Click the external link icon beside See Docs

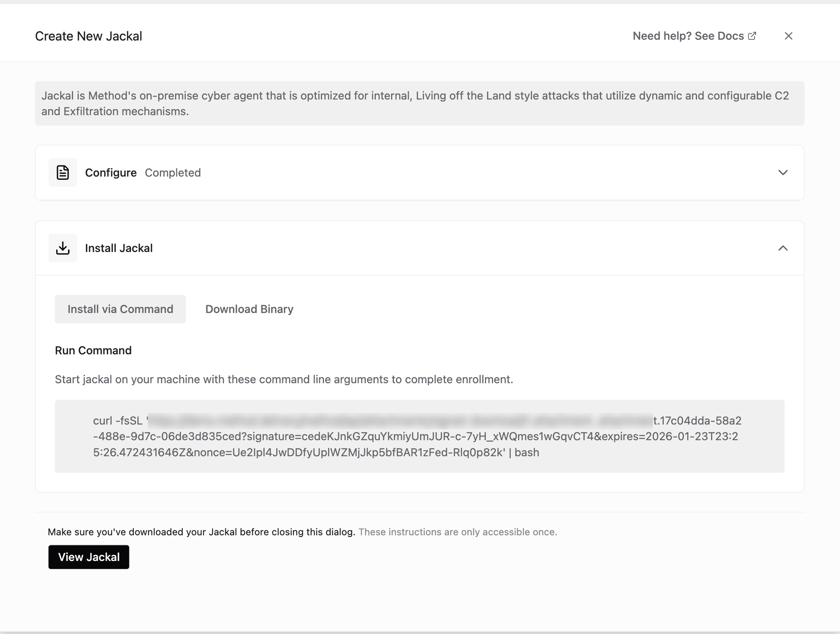752,36
